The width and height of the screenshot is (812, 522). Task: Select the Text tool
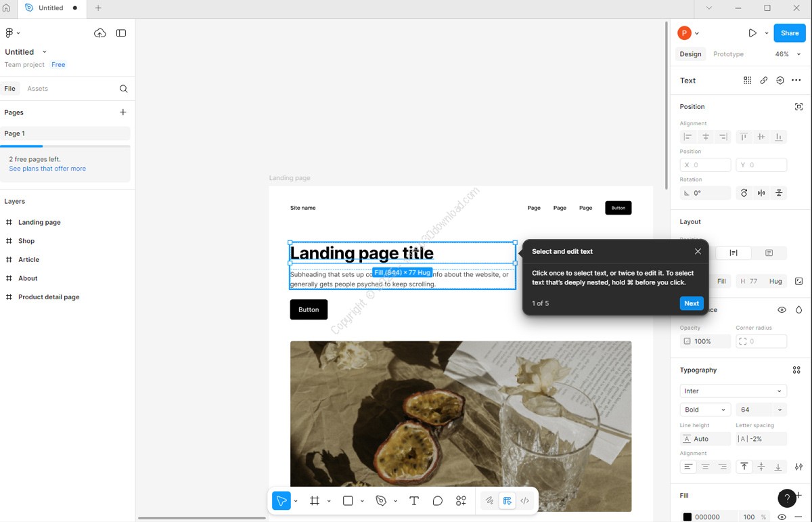tap(414, 501)
